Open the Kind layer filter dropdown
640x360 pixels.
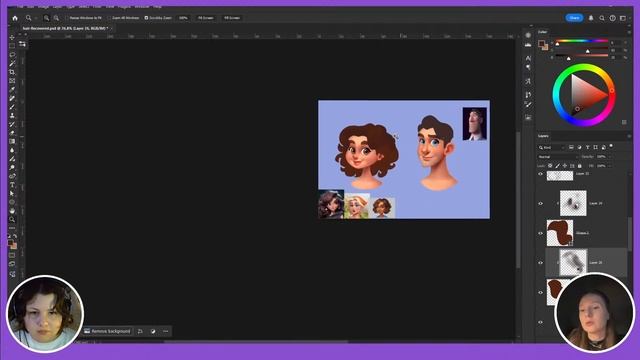(551, 147)
